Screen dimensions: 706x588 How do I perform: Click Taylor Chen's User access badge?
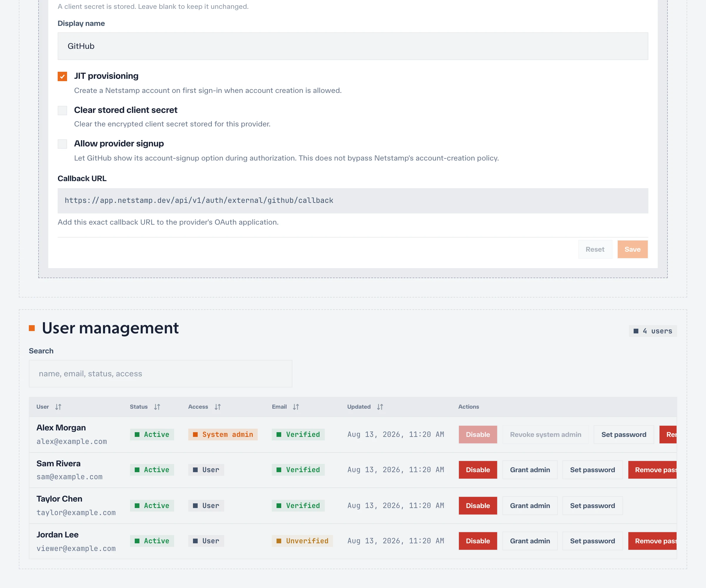pyautogui.click(x=206, y=506)
